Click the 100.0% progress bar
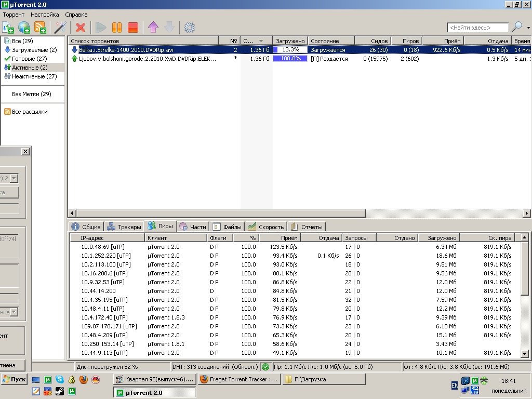This screenshot has height=399, width=532. pyautogui.click(x=290, y=59)
